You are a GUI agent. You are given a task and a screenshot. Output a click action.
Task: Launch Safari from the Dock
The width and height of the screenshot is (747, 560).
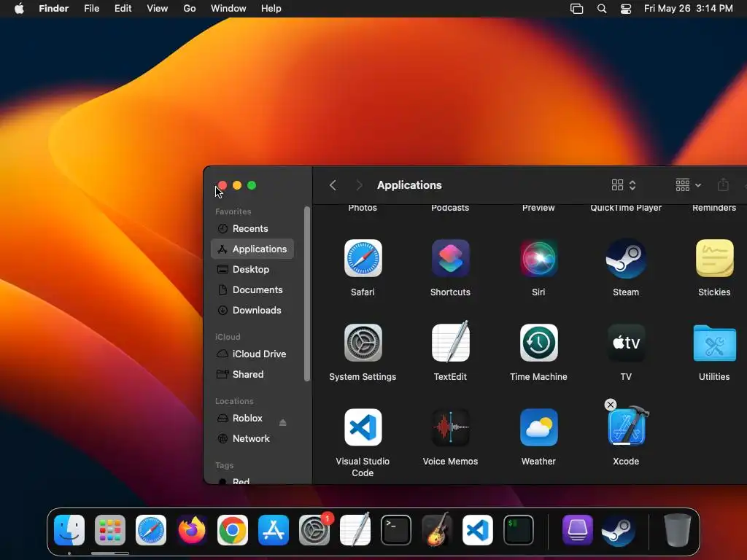pyautogui.click(x=150, y=530)
